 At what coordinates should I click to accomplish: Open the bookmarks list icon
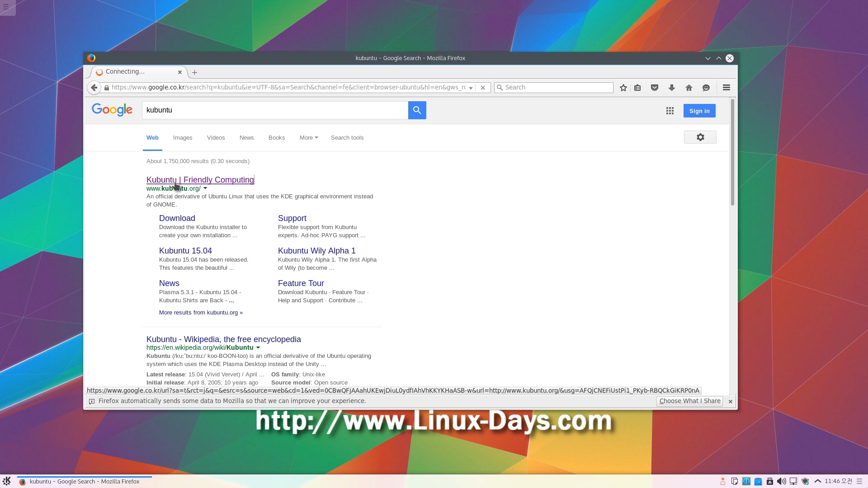(637, 88)
